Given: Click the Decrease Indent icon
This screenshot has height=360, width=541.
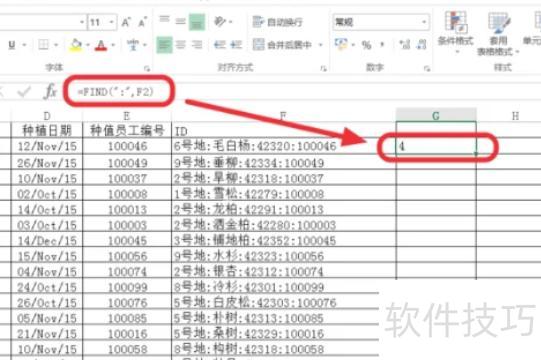Looking at the screenshot, I should (220, 45).
